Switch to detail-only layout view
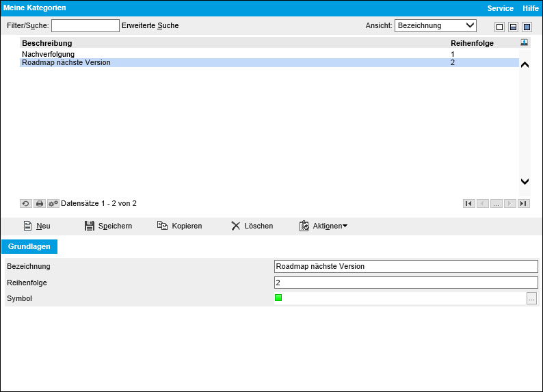543x392 pixels. (x=527, y=27)
